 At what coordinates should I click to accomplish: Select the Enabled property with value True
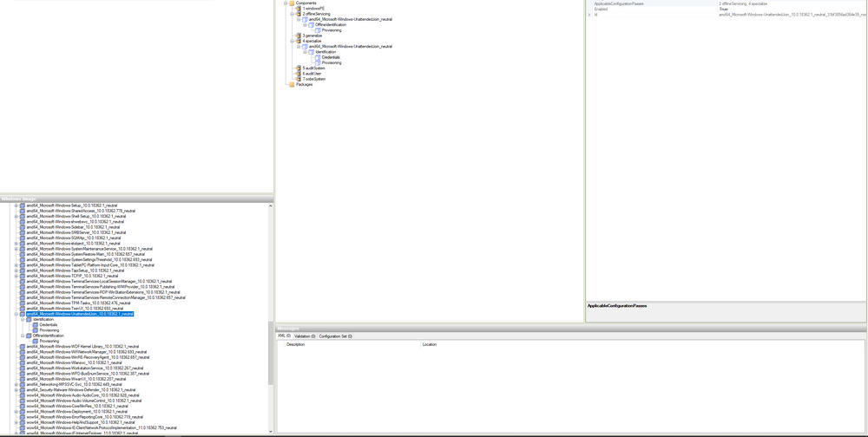(727, 10)
